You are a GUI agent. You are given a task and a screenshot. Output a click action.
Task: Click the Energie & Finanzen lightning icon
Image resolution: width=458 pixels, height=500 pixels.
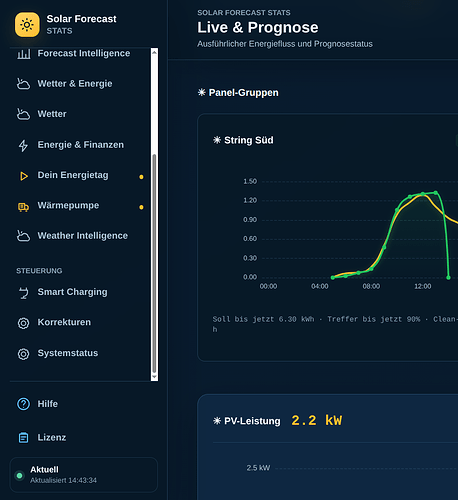(23, 145)
